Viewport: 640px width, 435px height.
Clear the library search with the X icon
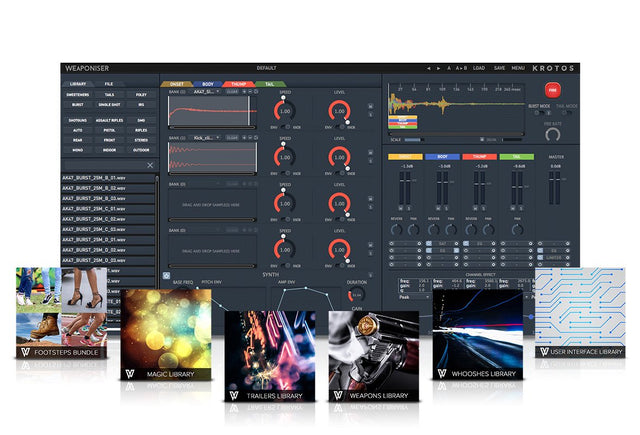click(x=149, y=165)
